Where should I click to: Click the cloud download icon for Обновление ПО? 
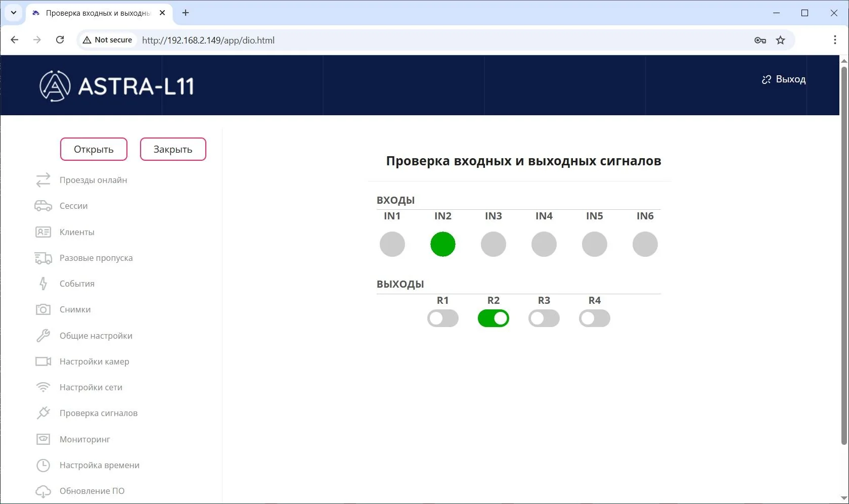click(x=43, y=491)
